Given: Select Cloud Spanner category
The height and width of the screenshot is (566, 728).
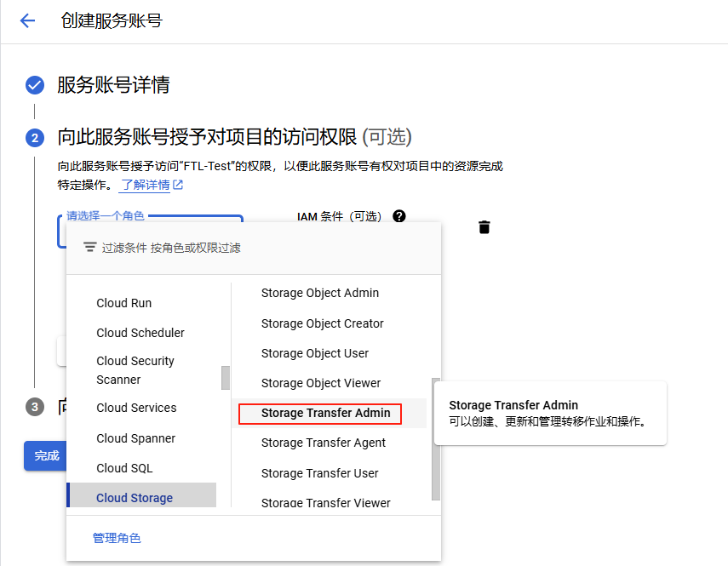Looking at the screenshot, I should click(x=135, y=438).
